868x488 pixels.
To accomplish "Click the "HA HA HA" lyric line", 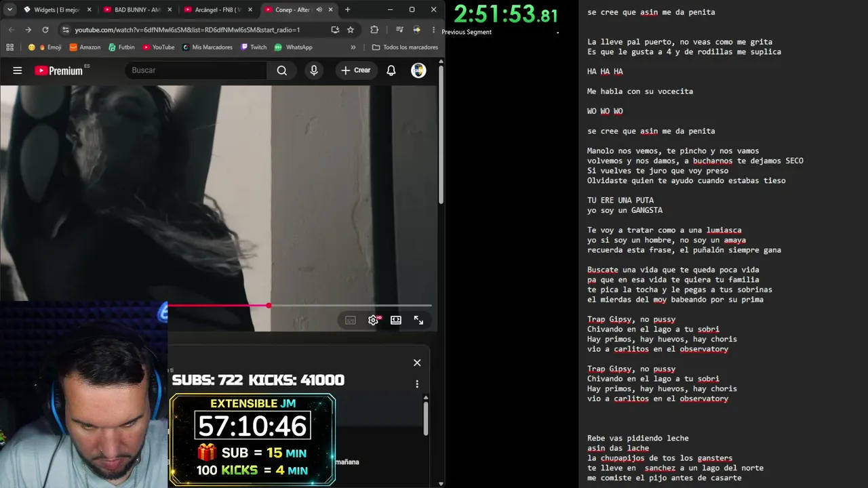I will (x=605, y=72).
